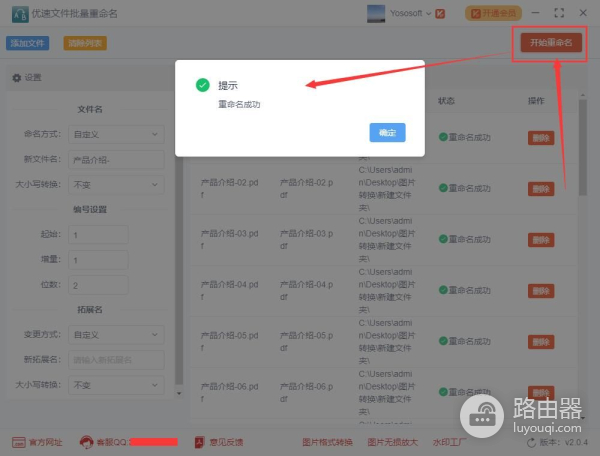Delete the first file row

[x=541, y=138]
